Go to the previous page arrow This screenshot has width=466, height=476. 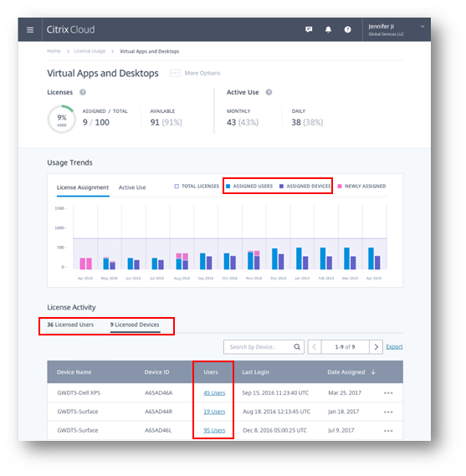pyautogui.click(x=315, y=347)
